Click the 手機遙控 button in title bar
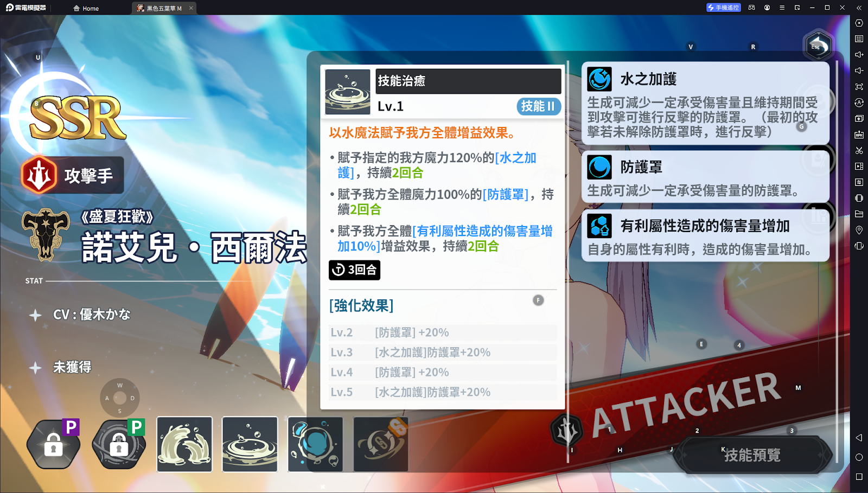Viewport: 868px width, 493px height. (x=723, y=8)
